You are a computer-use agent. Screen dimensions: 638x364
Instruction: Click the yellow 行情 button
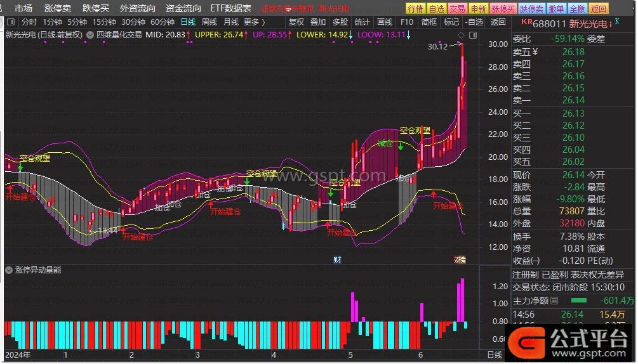coord(415,8)
